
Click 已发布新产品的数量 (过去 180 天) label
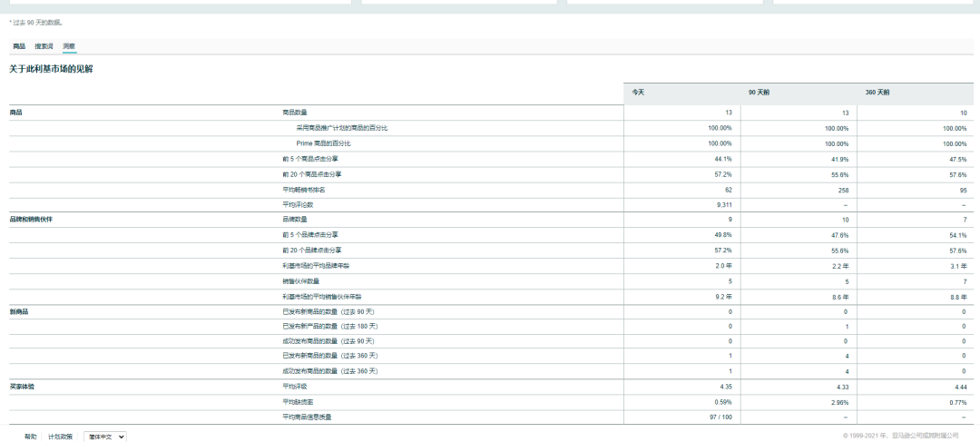pyautogui.click(x=330, y=327)
